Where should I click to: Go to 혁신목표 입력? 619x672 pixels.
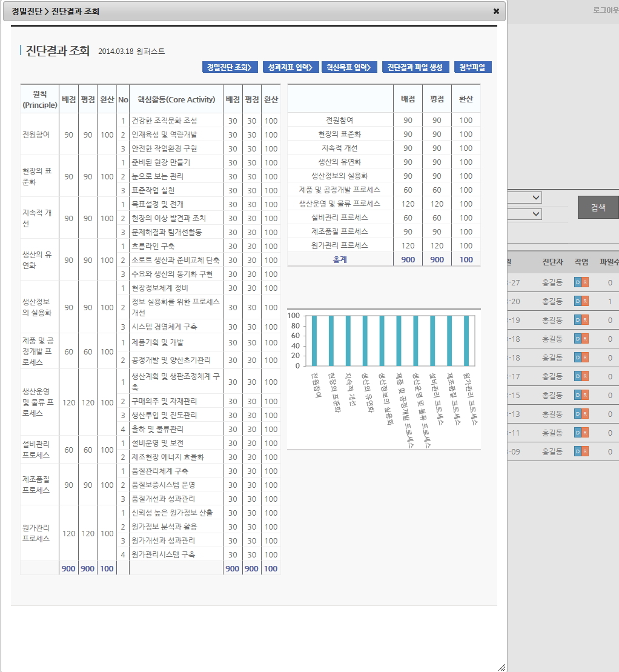(x=349, y=67)
